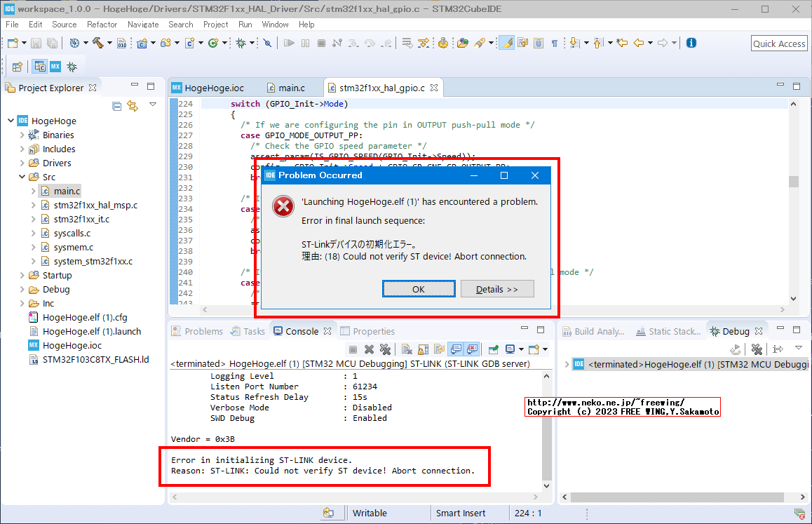
Task: Show details with the Details >> button
Action: point(497,288)
